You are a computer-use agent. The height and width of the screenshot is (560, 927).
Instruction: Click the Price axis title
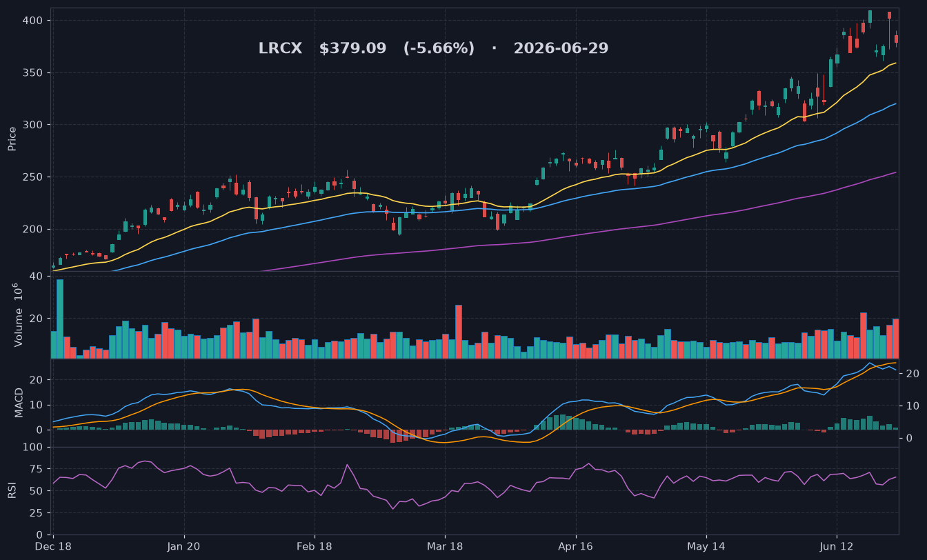pyautogui.click(x=12, y=138)
